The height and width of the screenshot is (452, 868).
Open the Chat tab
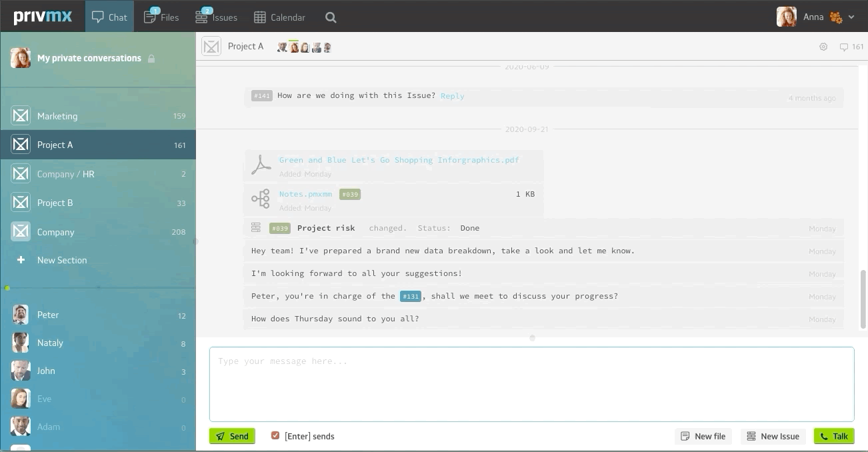click(109, 17)
